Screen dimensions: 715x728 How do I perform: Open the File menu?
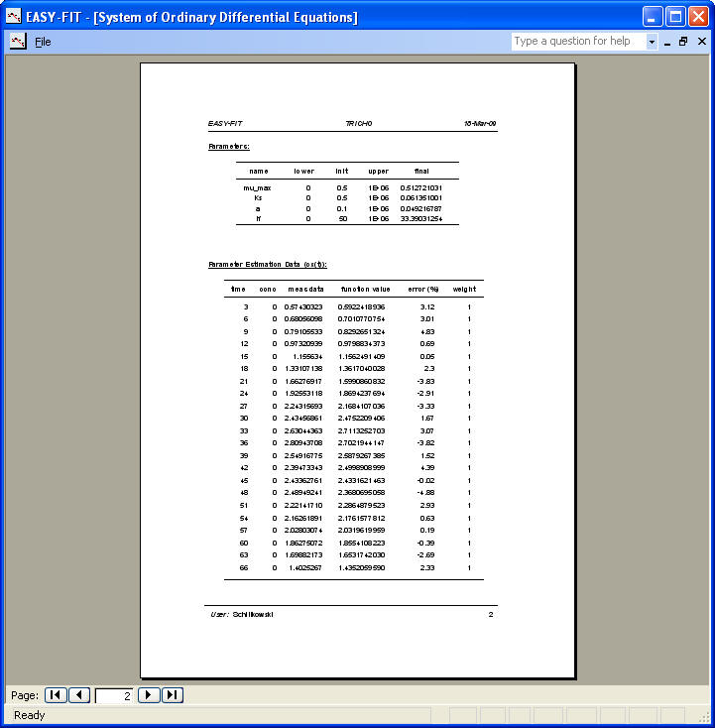pyautogui.click(x=43, y=42)
